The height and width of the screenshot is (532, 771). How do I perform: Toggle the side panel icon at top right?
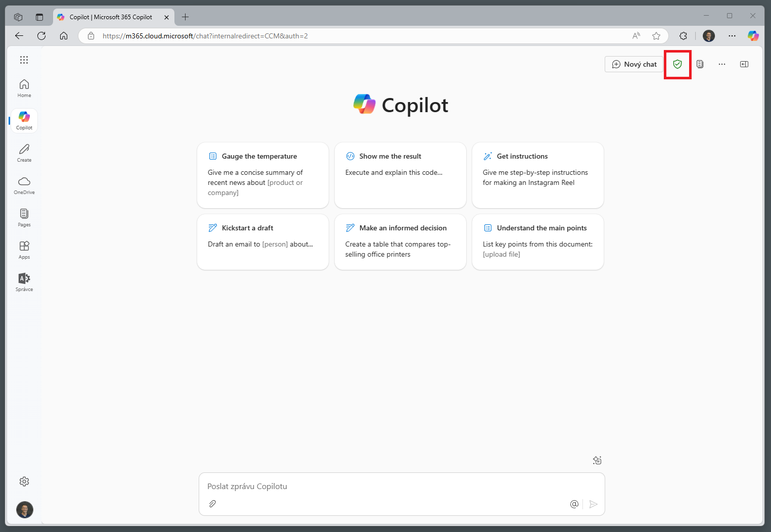pos(744,64)
